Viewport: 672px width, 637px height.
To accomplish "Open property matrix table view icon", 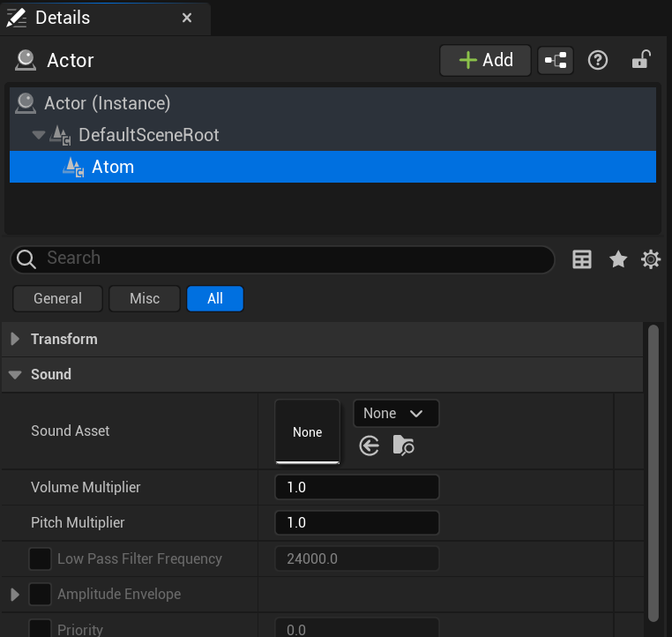I will tap(581, 259).
